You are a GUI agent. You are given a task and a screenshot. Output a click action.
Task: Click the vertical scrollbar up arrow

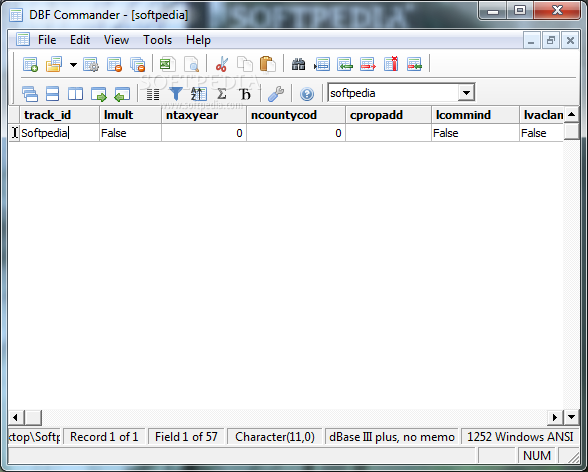click(572, 114)
